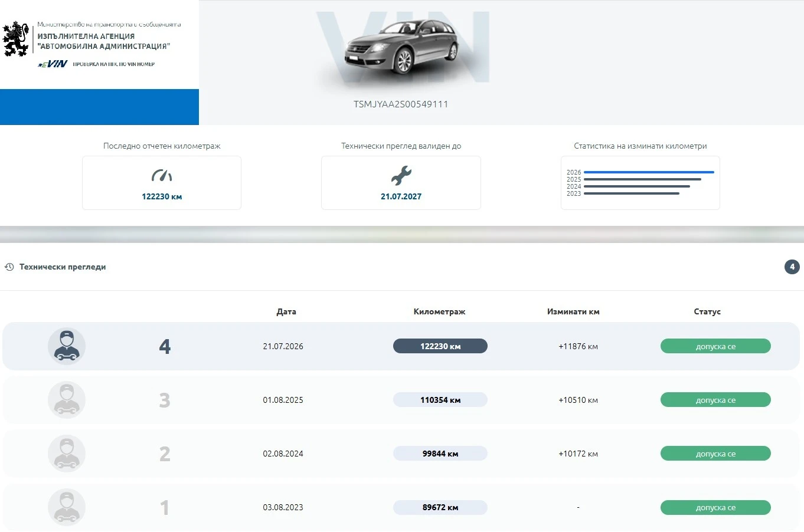Click the 2026 bar in mileage statistics
This screenshot has width=804, height=532.
coord(649,172)
